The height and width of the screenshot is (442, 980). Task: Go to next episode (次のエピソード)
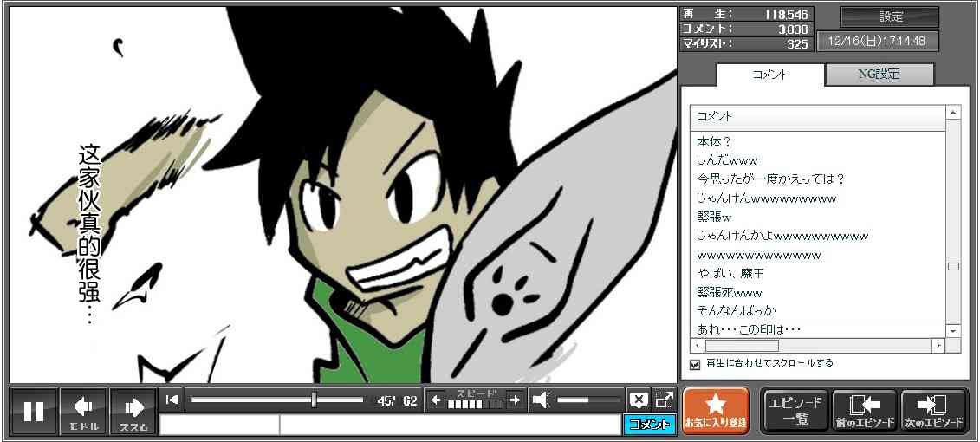point(933,411)
